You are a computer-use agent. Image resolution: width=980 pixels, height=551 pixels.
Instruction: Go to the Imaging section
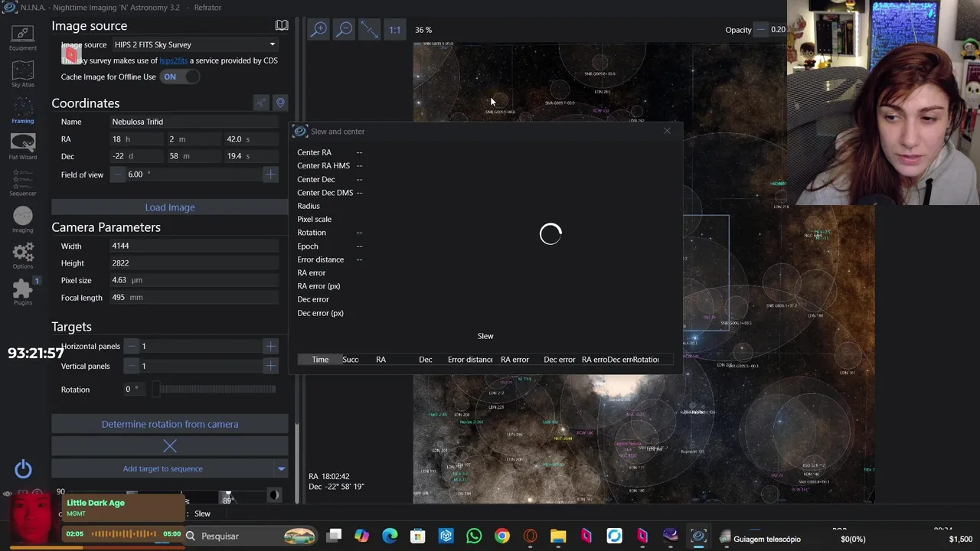[x=22, y=220]
